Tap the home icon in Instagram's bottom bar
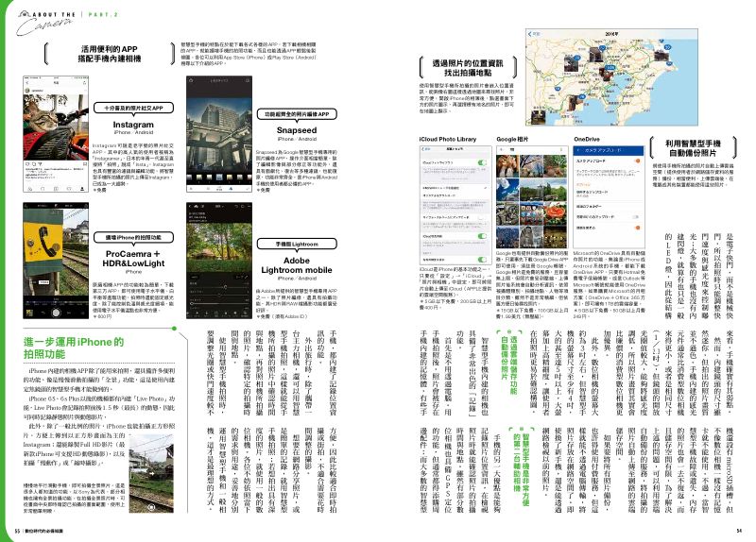 tap(30, 189)
